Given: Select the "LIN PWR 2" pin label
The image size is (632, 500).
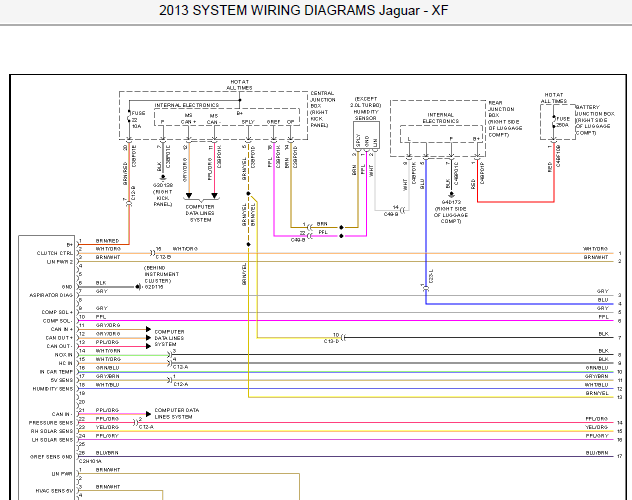Looking at the screenshot, I should point(60,262).
